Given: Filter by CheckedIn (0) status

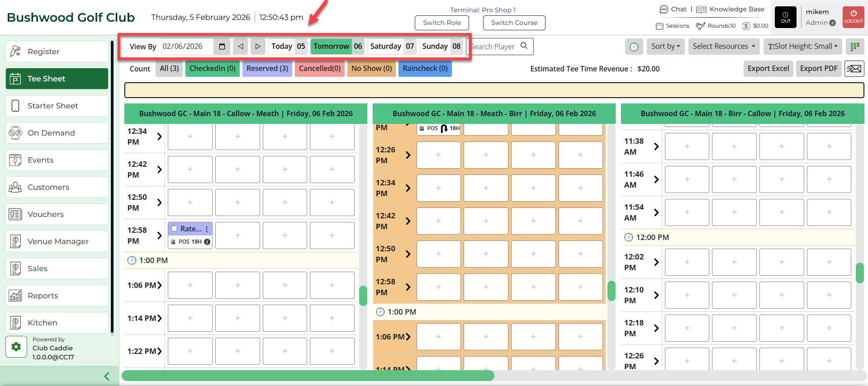Looking at the screenshot, I should pos(212,69).
